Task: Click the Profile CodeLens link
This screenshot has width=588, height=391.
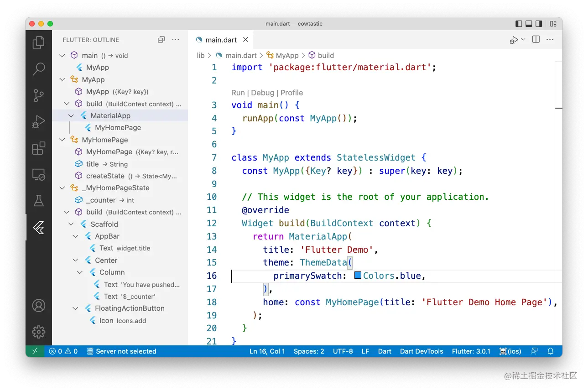Action: pyautogui.click(x=292, y=93)
